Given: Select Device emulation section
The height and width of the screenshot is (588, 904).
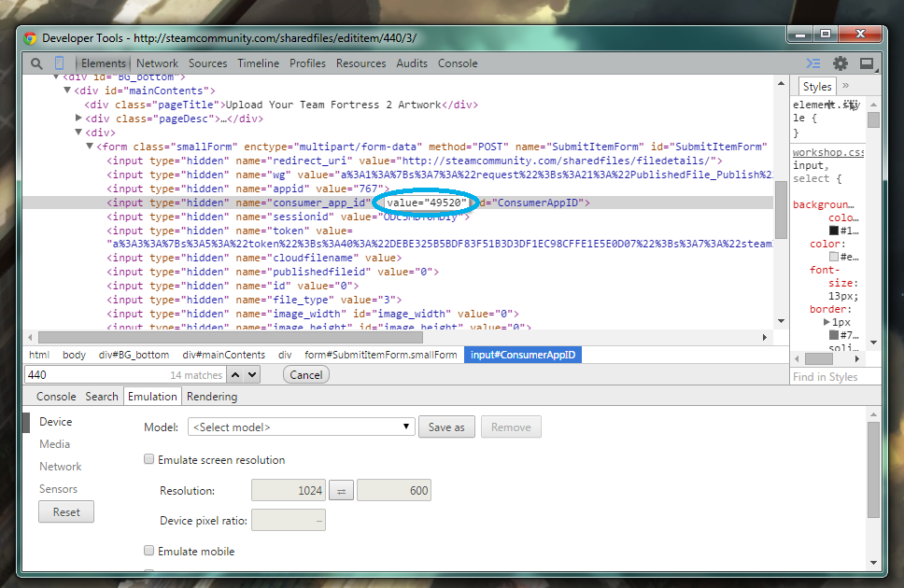Looking at the screenshot, I should click(56, 422).
